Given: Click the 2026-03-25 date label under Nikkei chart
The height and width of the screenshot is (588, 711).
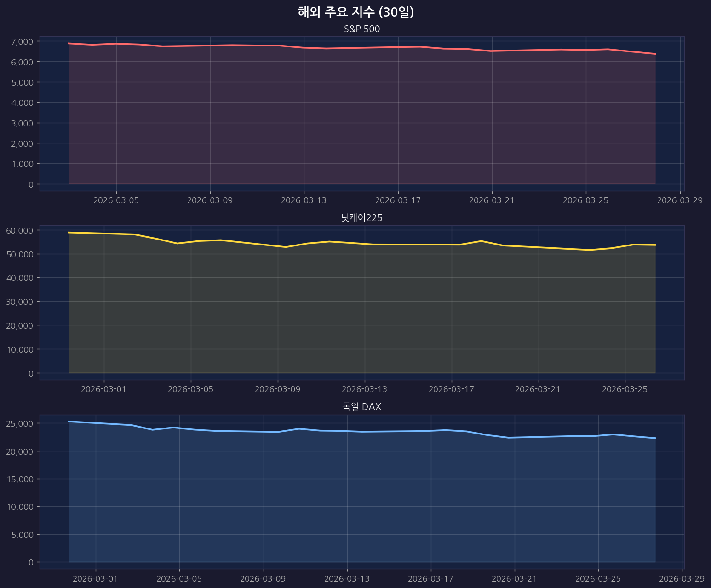Looking at the screenshot, I should tap(625, 389).
